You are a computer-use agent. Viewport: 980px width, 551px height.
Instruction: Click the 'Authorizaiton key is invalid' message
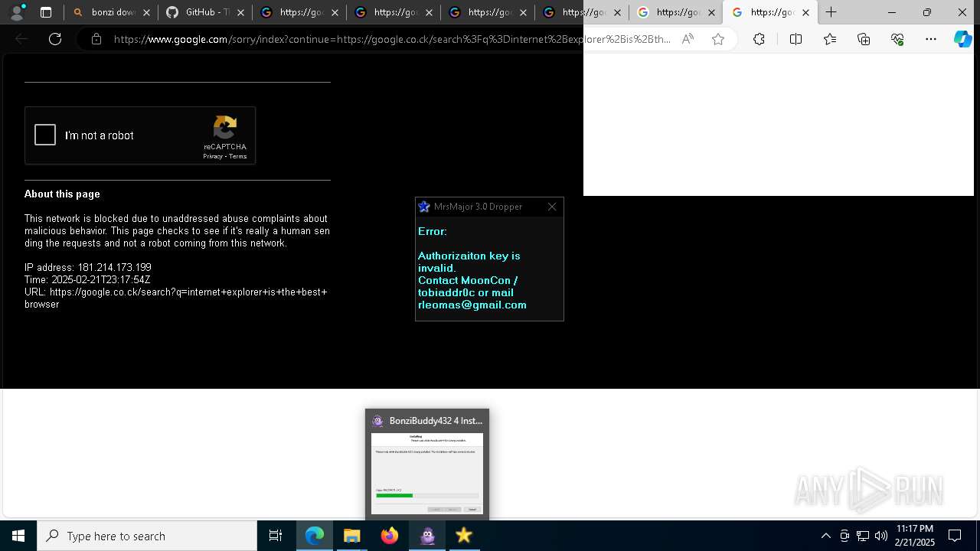pos(469,262)
